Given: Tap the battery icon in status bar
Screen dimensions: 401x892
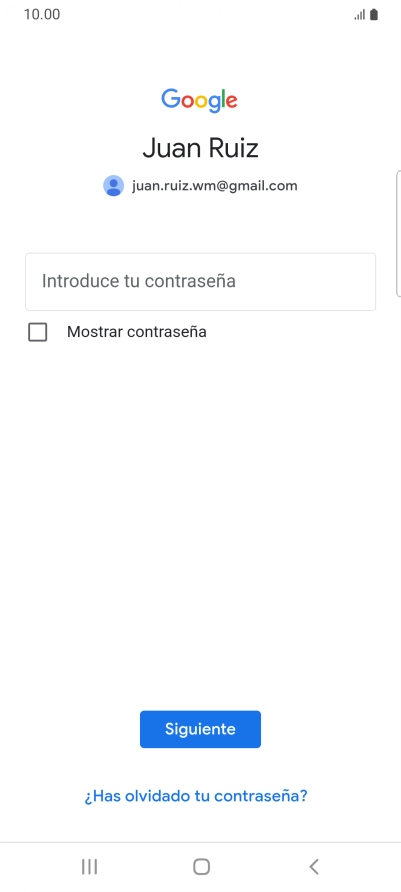Looking at the screenshot, I should 374,14.
